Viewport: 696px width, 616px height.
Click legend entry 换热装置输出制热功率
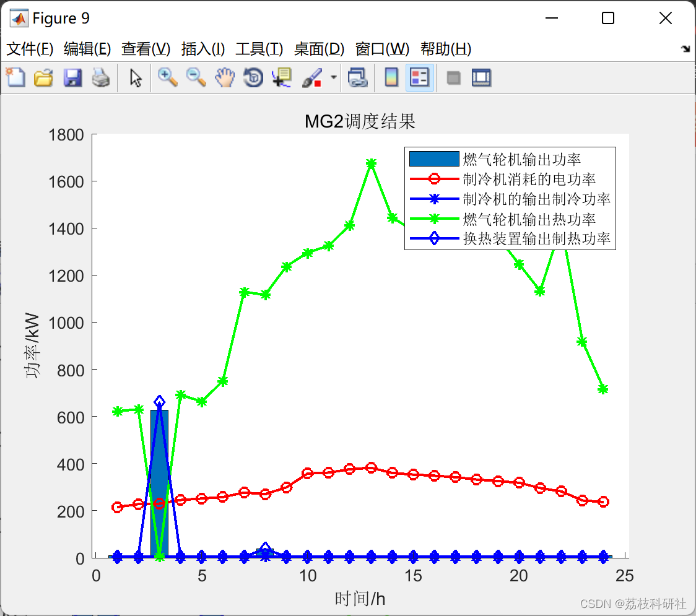(x=537, y=239)
